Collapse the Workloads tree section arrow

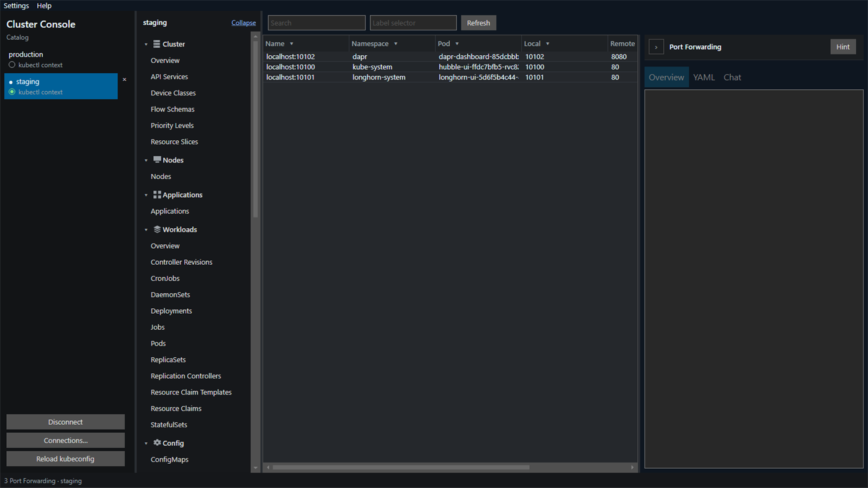pos(146,230)
